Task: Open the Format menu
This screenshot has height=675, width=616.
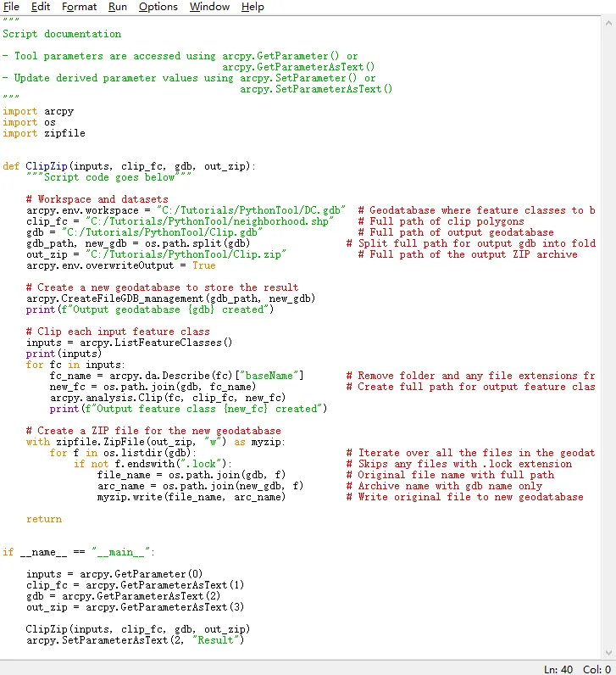Action: (79, 7)
